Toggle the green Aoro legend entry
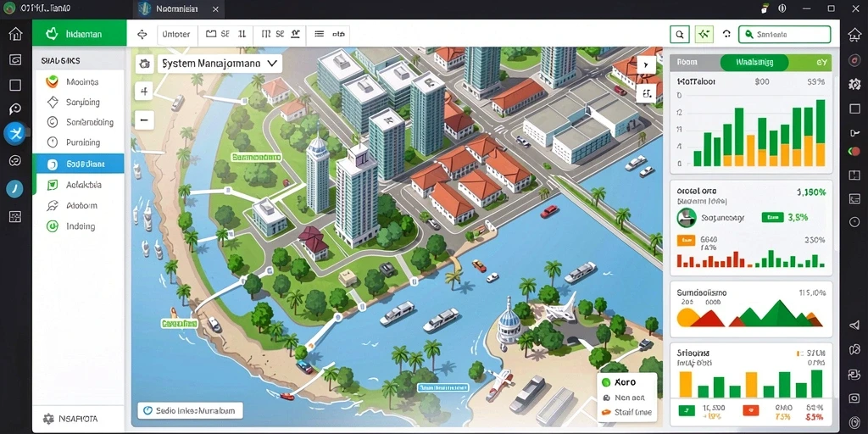 [619, 382]
